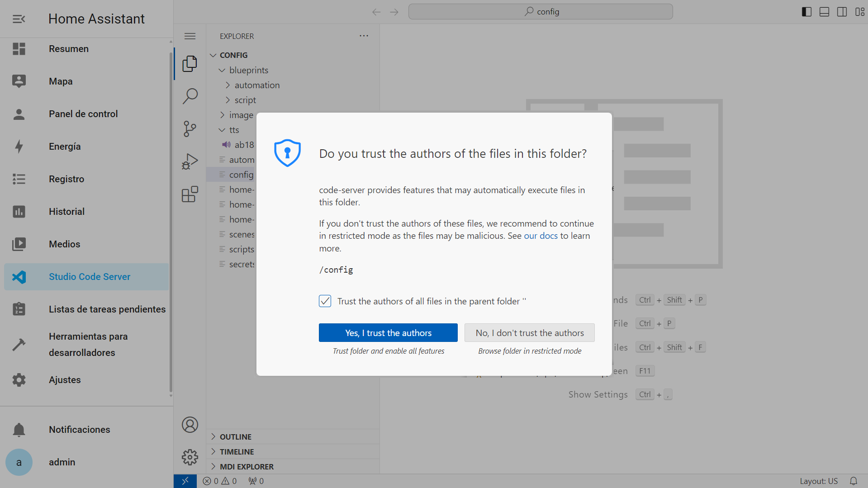Open the Explorer files icon in activity bar
This screenshot has width=868, height=488.
(x=190, y=64)
